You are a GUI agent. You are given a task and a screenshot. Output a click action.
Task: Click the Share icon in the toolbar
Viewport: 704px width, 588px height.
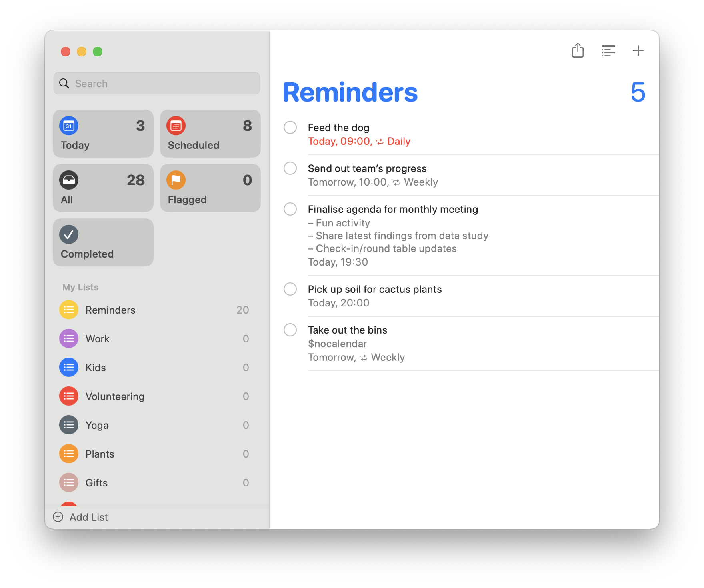pos(578,51)
